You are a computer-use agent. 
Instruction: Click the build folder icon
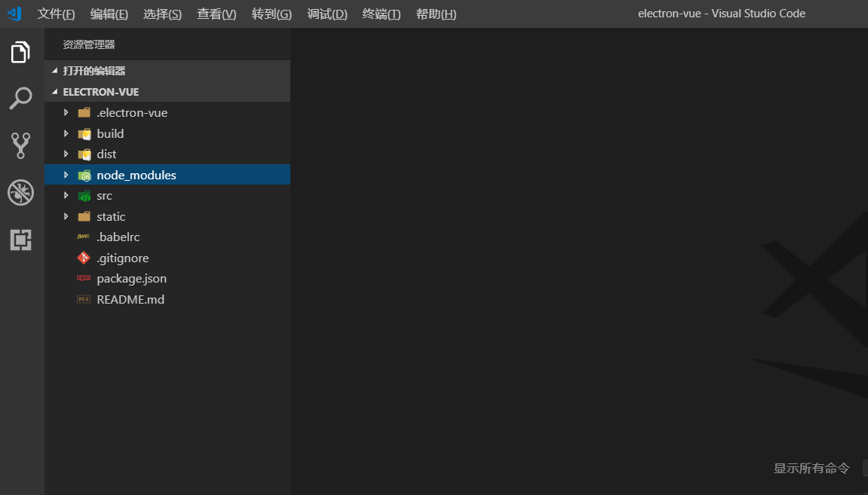point(84,134)
